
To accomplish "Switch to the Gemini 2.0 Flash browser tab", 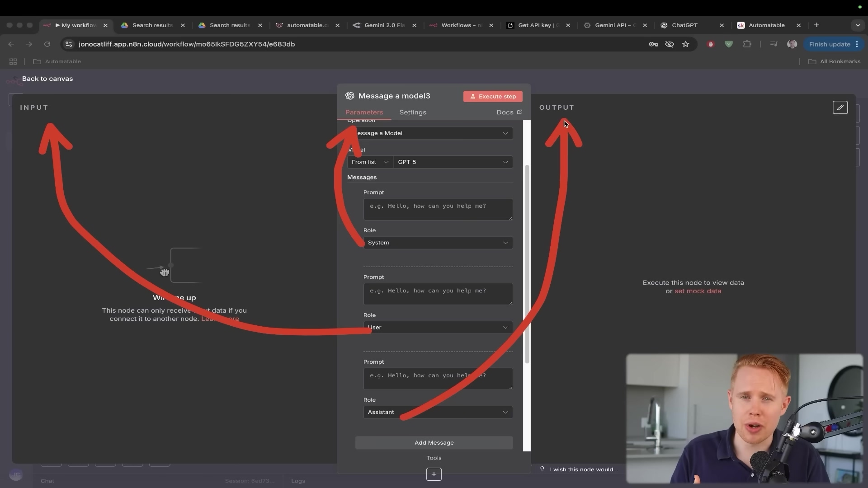I will tap(384, 25).
